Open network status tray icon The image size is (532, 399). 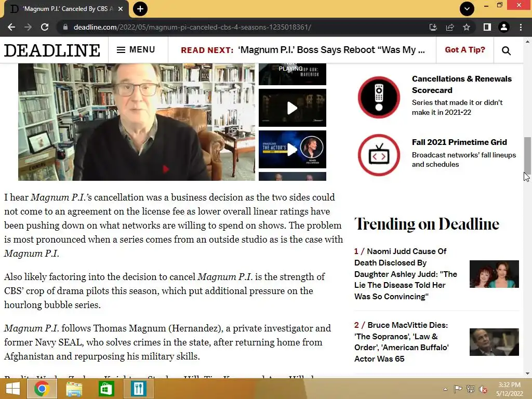click(x=471, y=389)
